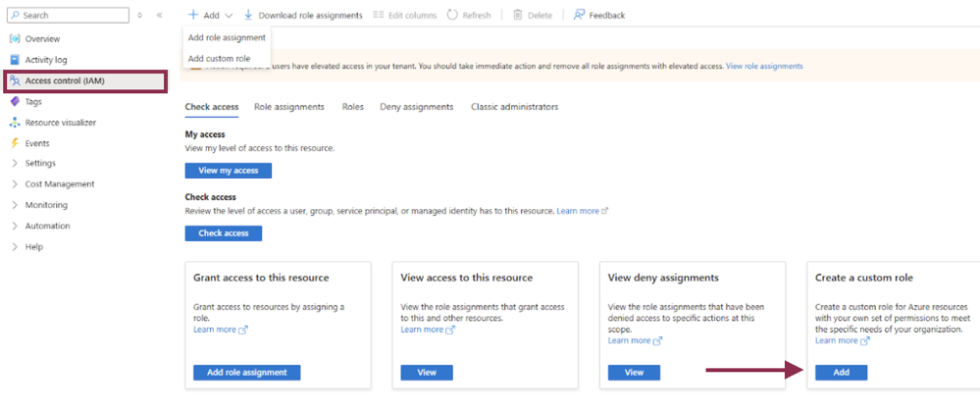
Task: Click the download arrow icon
Action: [x=248, y=15]
